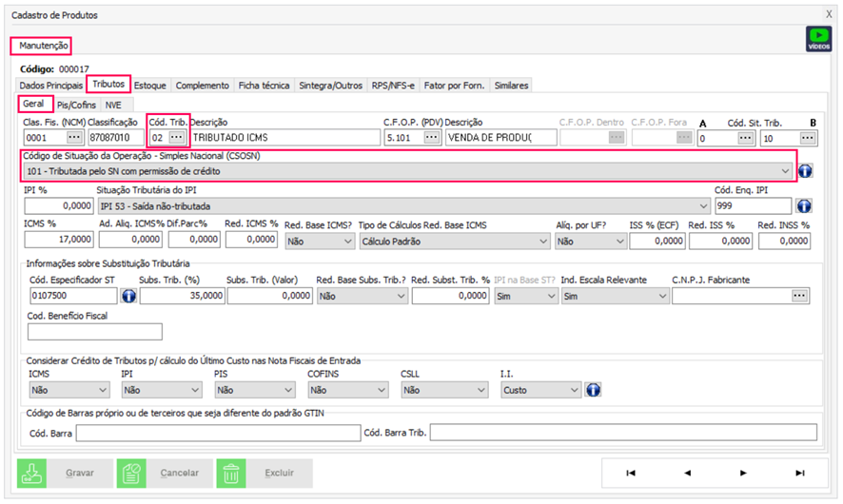Open the Vídeos help icon

pos(817,38)
